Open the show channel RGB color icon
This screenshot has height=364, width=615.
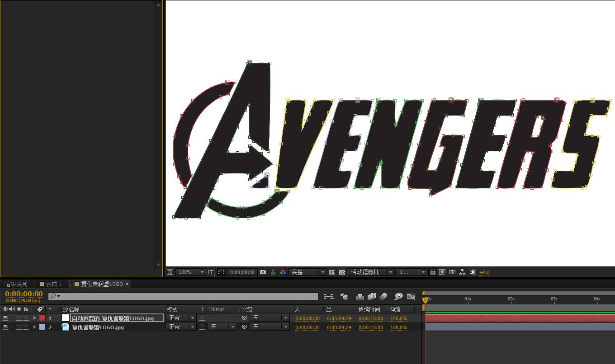[283, 272]
